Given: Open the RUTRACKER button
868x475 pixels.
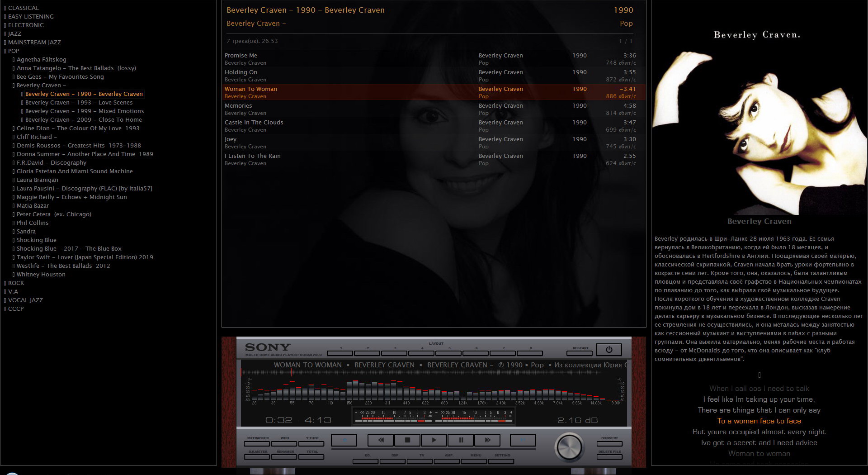Looking at the screenshot, I should [258, 443].
